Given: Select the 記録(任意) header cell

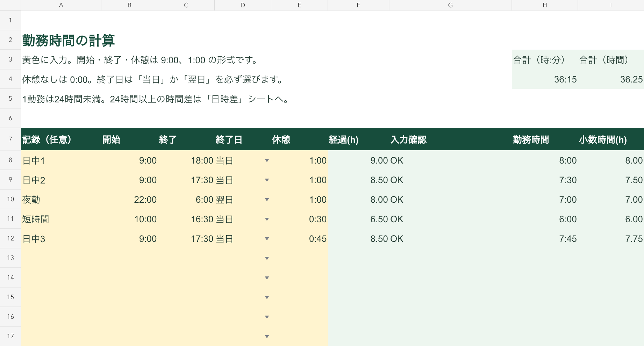Looking at the screenshot, I should tap(61, 139).
